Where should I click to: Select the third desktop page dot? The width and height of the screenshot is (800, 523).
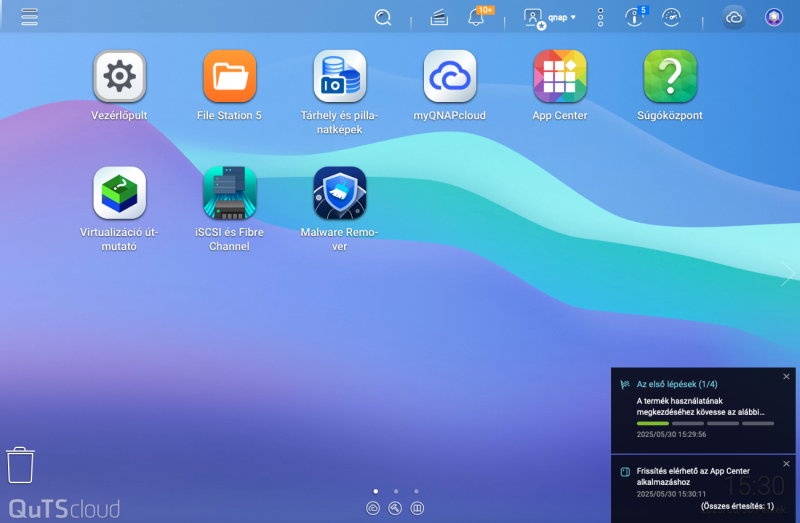(x=416, y=491)
